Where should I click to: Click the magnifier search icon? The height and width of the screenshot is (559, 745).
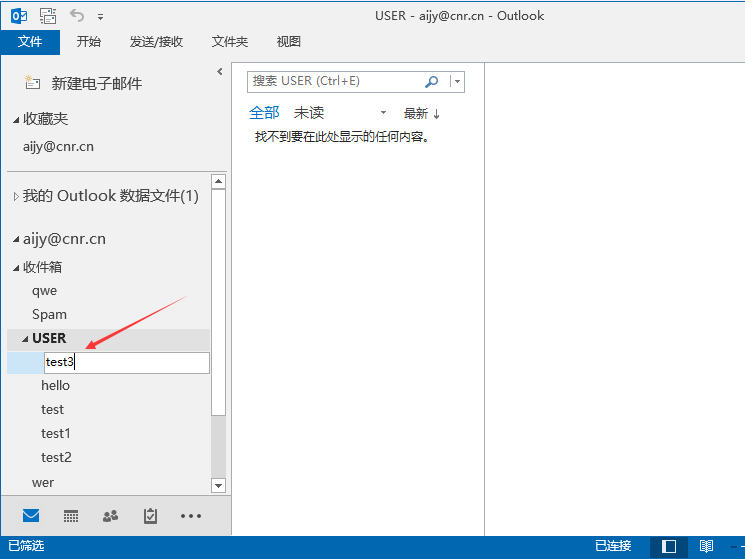431,82
